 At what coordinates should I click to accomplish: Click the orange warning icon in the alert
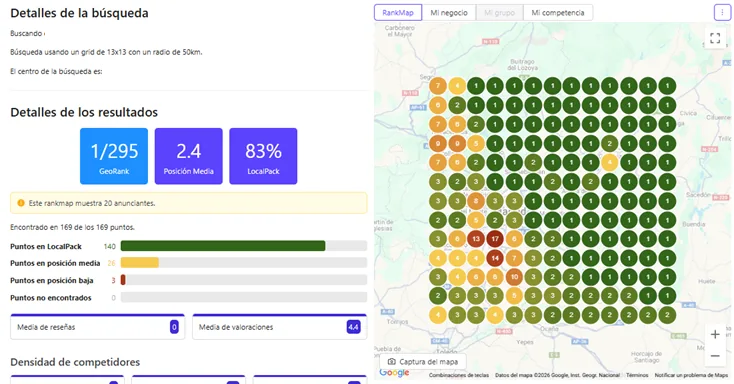coord(21,203)
